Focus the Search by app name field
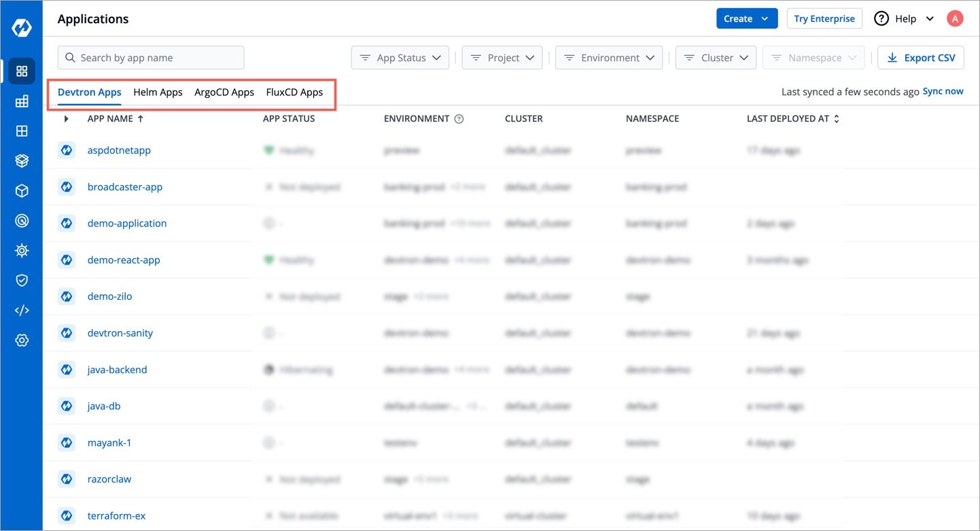The width and height of the screenshot is (980, 531). [151, 58]
